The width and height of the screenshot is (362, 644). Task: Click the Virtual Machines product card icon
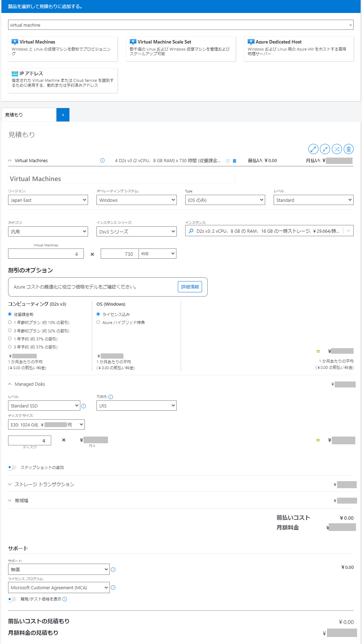(x=15, y=42)
